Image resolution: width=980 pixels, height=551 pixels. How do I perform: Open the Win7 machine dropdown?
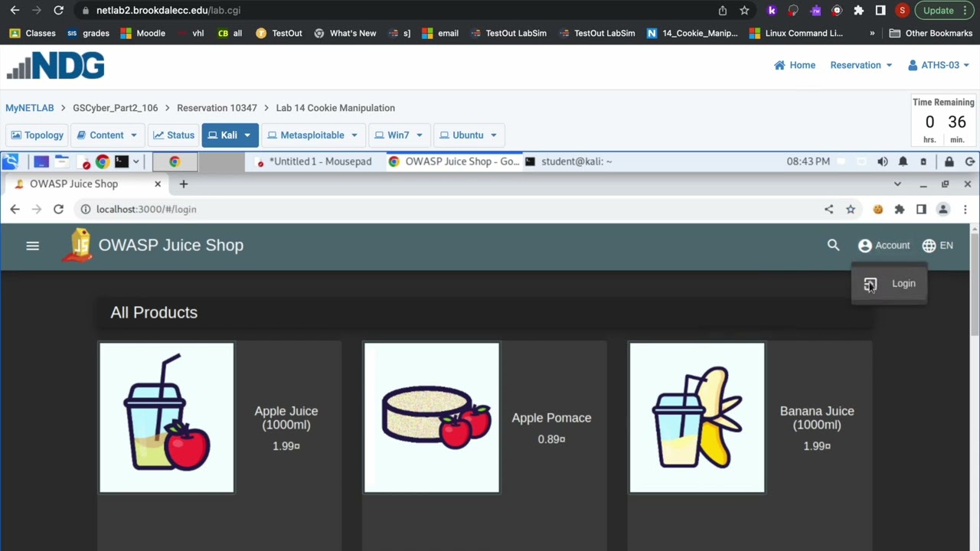pyautogui.click(x=398, y=135)
